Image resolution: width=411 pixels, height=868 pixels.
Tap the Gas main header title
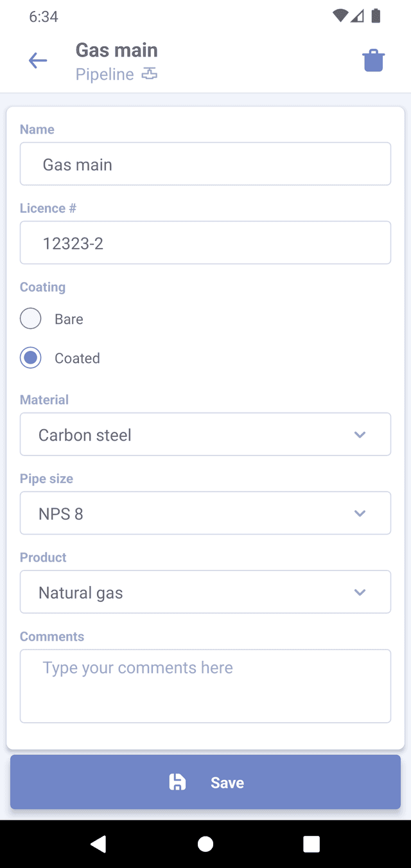click(116, 50)
